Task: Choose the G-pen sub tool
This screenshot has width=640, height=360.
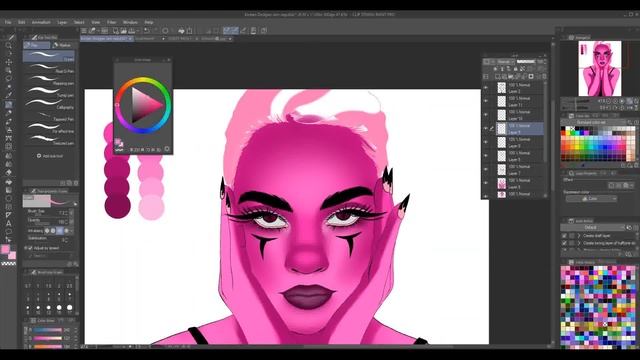Action: [49, 56]
